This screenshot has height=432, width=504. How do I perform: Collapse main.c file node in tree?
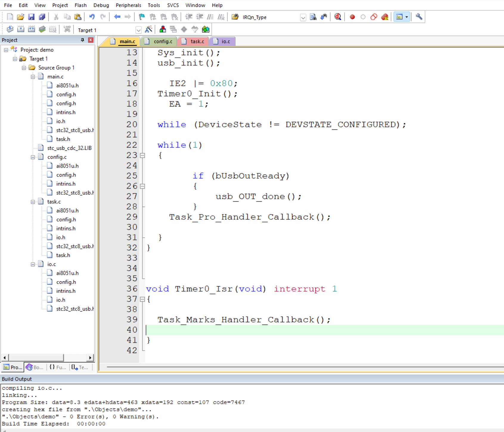click(x=33, y=77)
